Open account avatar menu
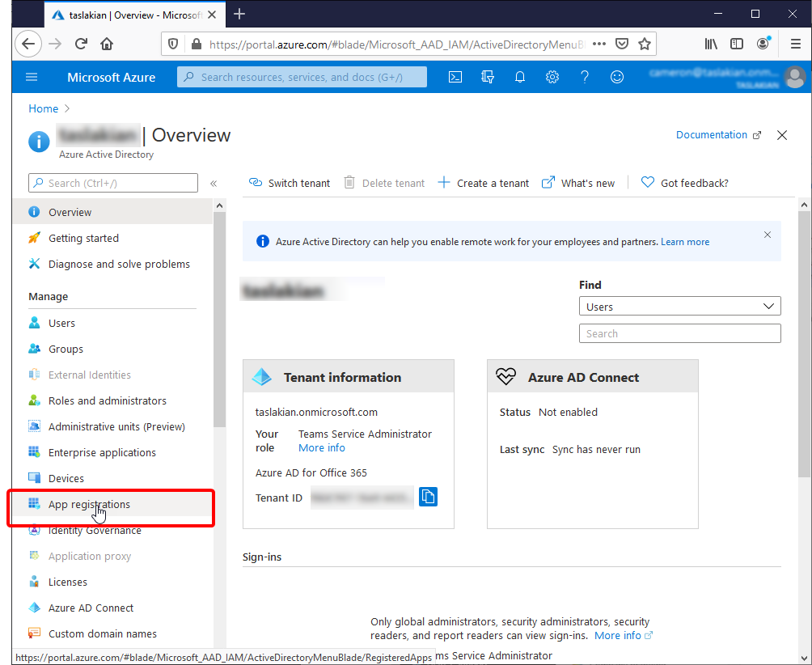Image resolution: width=812 pixels, height=665 pixels. pos(794,77)
